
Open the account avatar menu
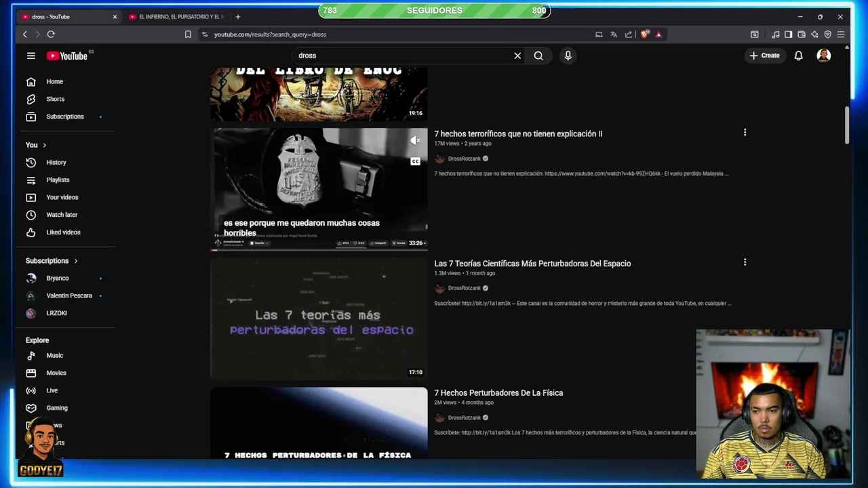coord(824,56)
